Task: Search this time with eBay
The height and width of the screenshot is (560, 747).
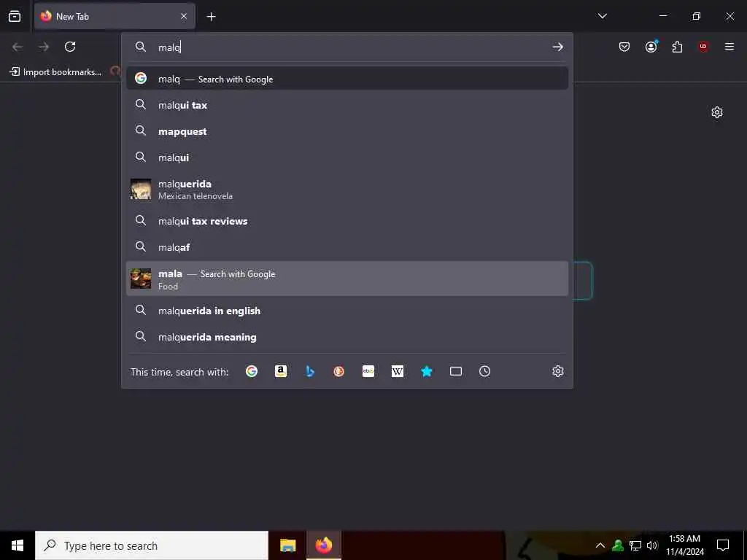Action: coord(368,371)
